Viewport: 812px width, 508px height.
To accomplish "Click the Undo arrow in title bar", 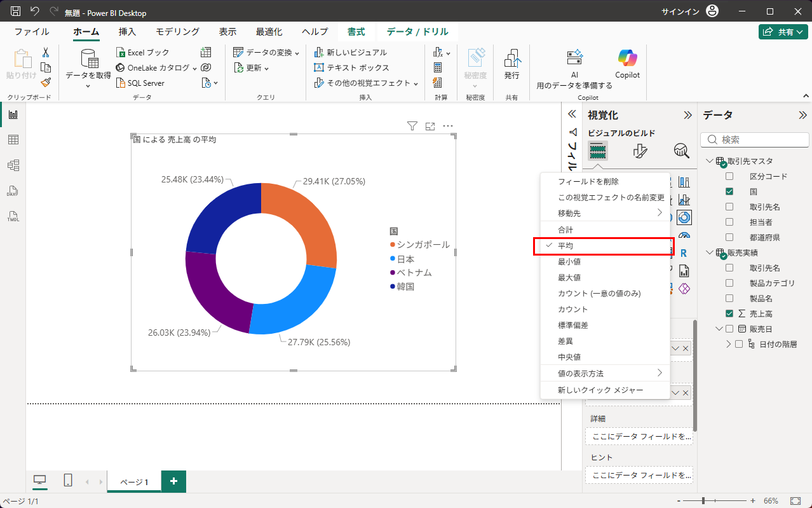I will pos(35,11).
